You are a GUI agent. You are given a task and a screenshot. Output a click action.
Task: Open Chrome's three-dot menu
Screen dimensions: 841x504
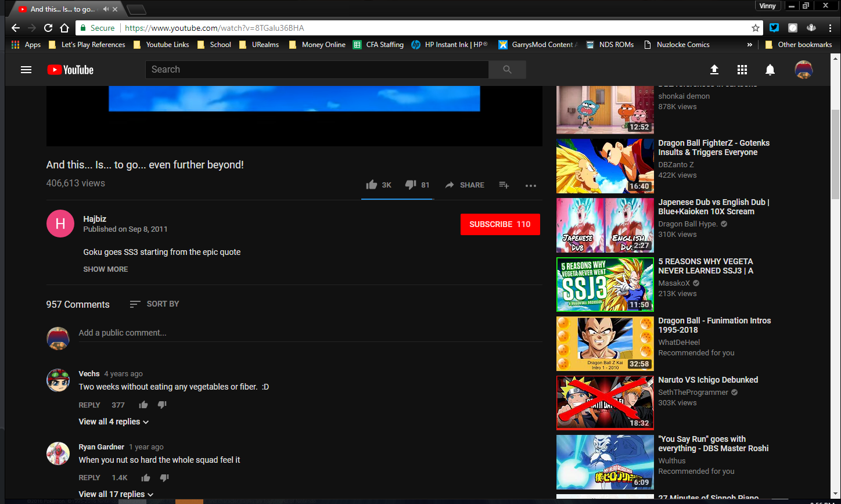point(829,28)
